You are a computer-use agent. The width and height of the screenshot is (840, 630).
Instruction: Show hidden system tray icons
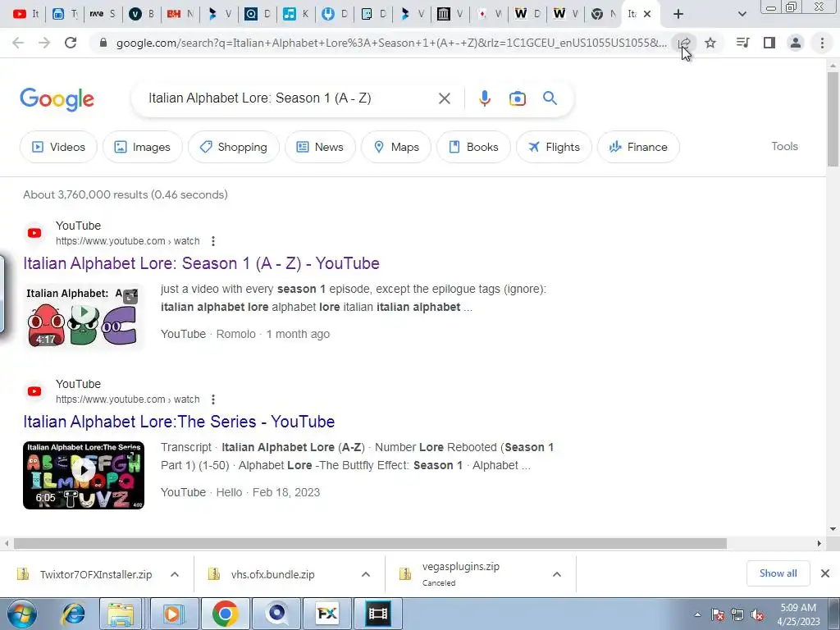697,614
